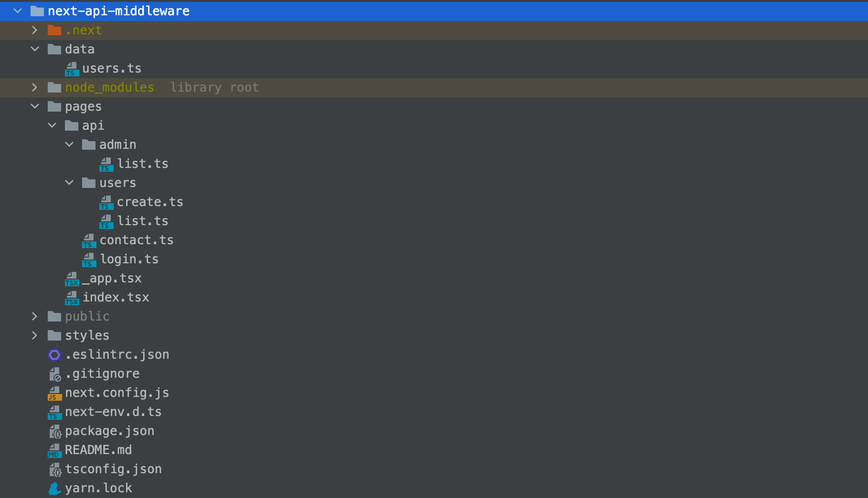
Task: Click the JSON icon beside package.json
Action: (x=54, y=431)
